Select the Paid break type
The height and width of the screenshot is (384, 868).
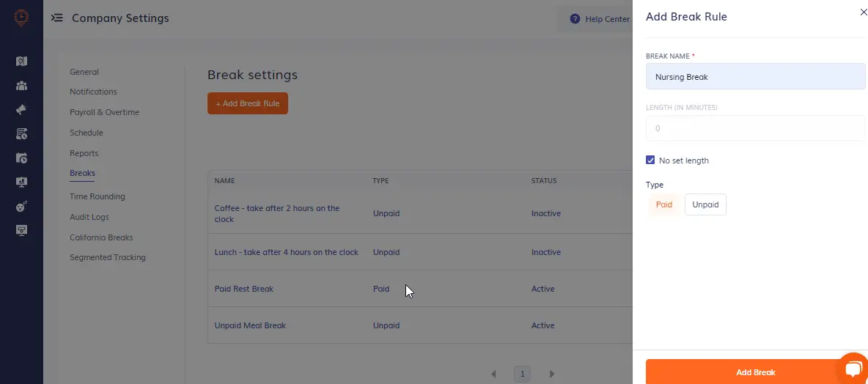click(663, 204)
